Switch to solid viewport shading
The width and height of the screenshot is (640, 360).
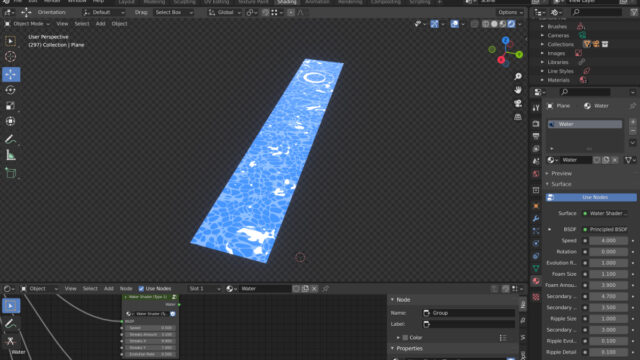[494, 24]
